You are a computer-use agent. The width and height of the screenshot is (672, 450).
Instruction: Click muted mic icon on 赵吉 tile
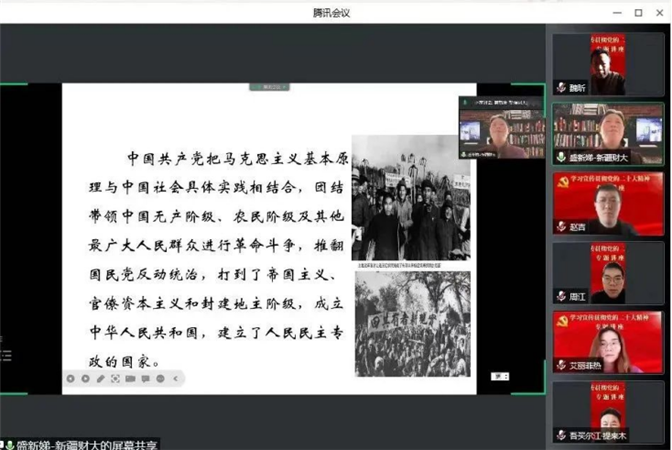[561, 227]
